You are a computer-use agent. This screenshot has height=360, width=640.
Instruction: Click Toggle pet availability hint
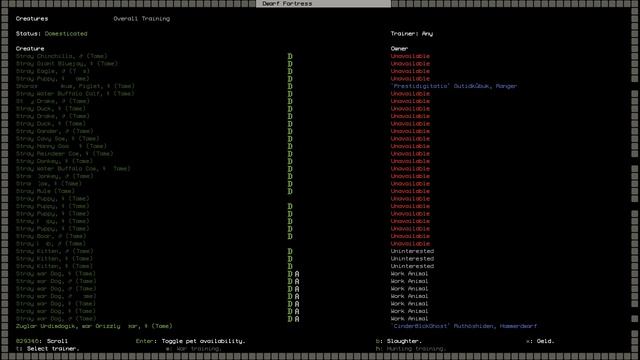tap(190, 341)
